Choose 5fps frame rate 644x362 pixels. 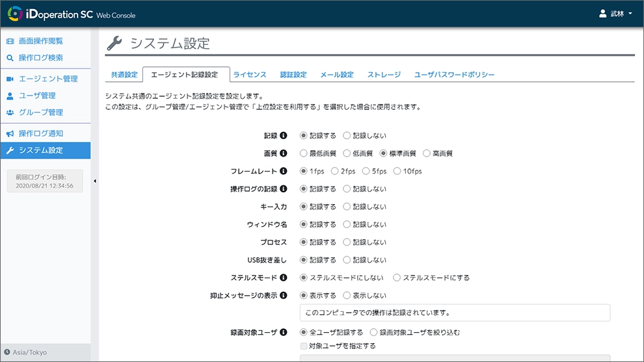366,171
